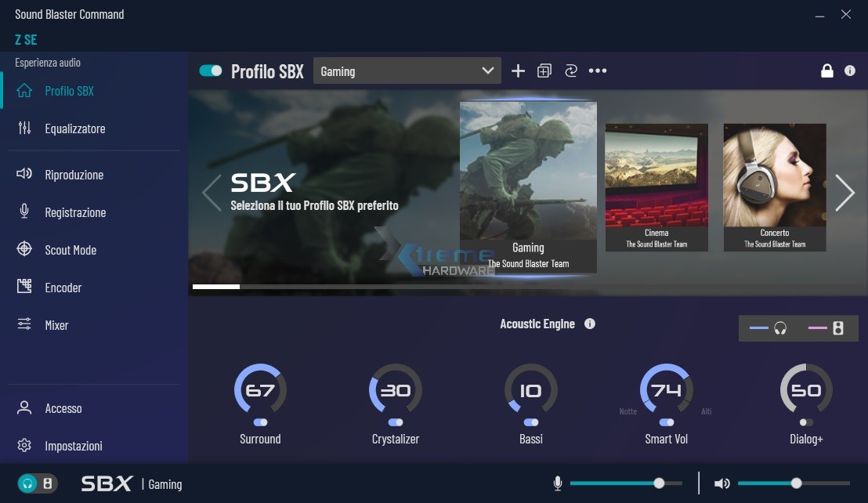The height and width of the screenshot is (503, 868).
Task: Click the plus icon to add profile
Action: [518, 71]
